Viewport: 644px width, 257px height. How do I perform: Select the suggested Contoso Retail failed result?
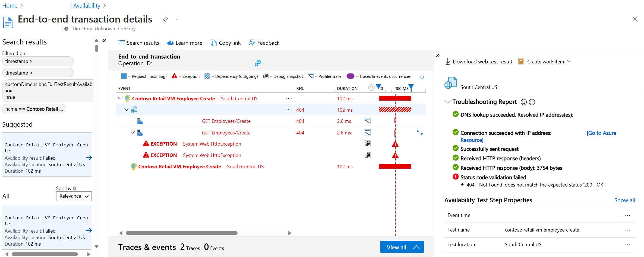click(47, 158)
